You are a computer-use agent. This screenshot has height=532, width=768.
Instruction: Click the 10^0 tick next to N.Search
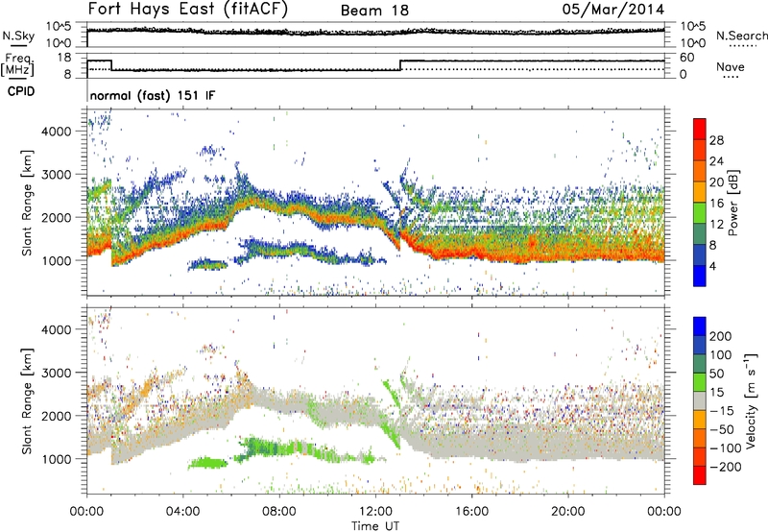pyautogui.click(x=692, y=43)
